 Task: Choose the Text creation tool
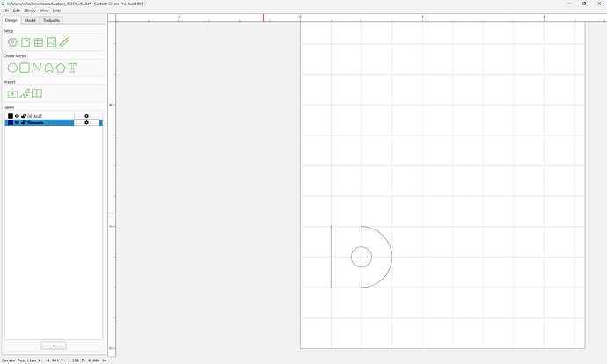tap(72, 68)
